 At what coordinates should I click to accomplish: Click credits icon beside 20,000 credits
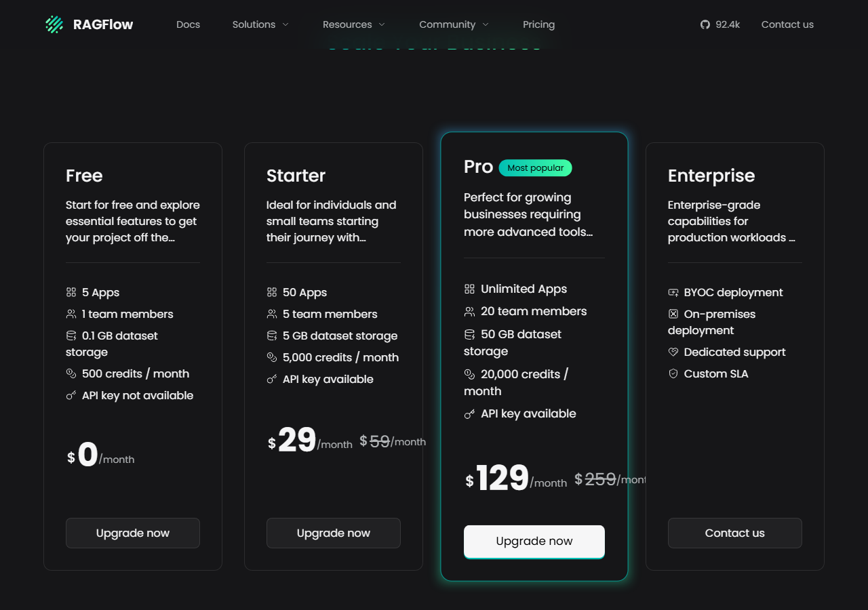(x=469, y=374)
